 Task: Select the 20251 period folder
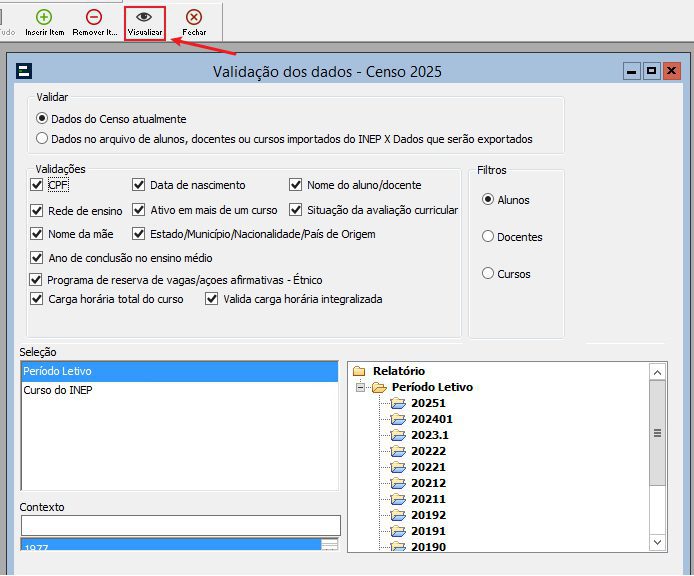[398, 403]
